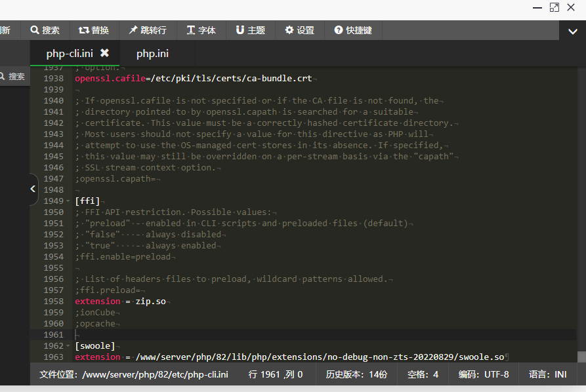Minimize the editor window
The height and width of the screenshot is (392, 586).
pyautogui.click(x=537, y=7)
